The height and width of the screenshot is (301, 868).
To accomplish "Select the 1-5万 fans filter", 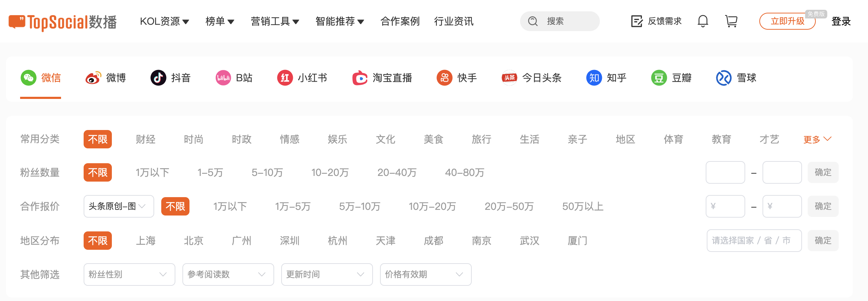I will click(x=210, y=172).
